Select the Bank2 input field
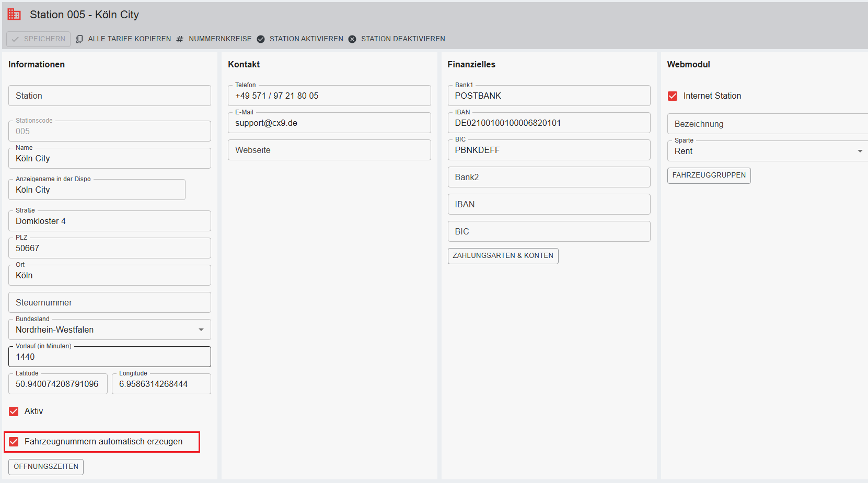The width and height of the screenshot is (868, 483). (549, 178)
